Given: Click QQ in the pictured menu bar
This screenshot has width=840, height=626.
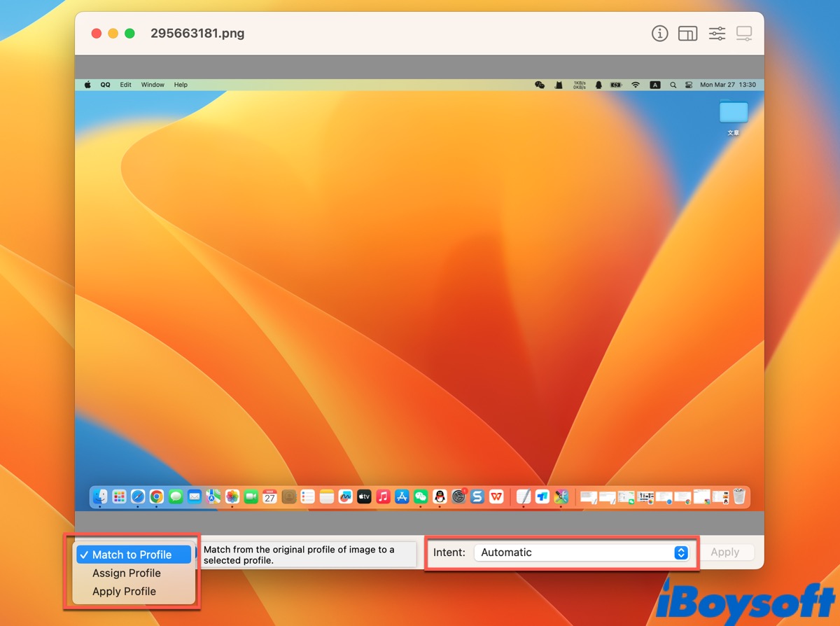Looking at the screenshot, I should (105, 85).
